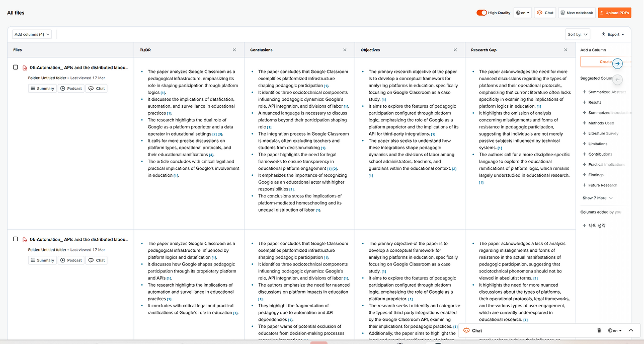Click the Files column header
Screen dimensions: 644x344
coord(18,50)
